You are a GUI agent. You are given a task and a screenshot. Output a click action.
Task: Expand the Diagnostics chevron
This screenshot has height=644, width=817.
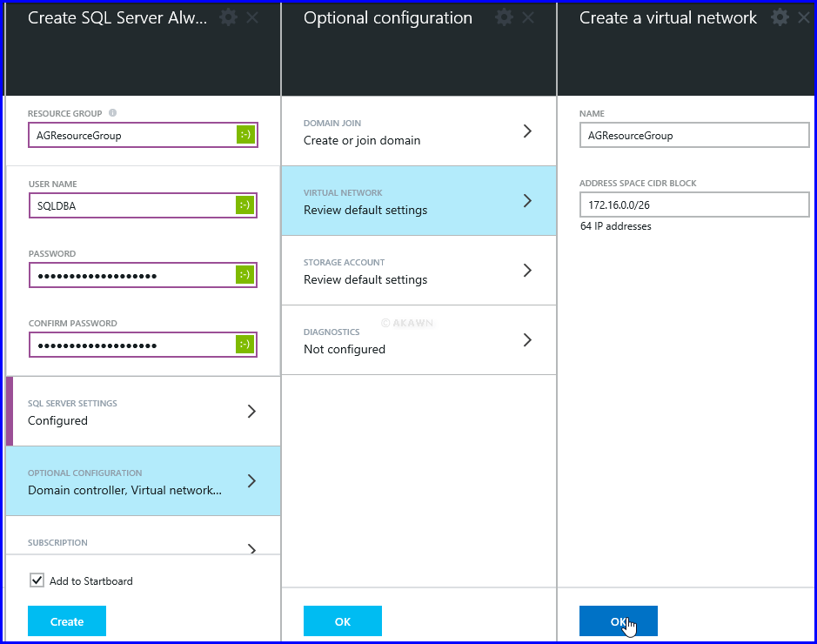(527, 339)
